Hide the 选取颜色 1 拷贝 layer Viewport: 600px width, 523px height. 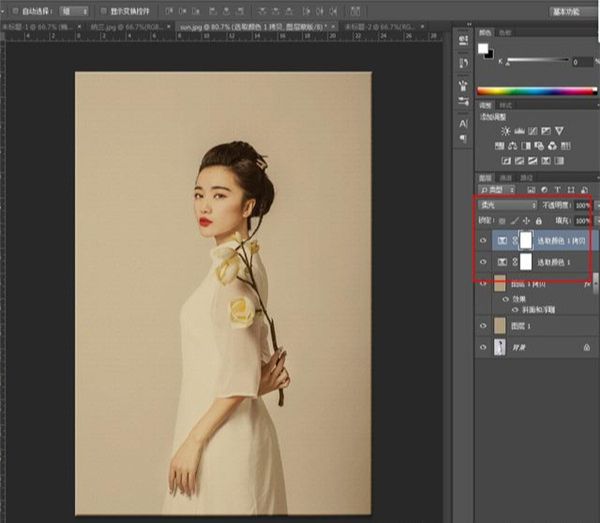[x=483, y=240]
